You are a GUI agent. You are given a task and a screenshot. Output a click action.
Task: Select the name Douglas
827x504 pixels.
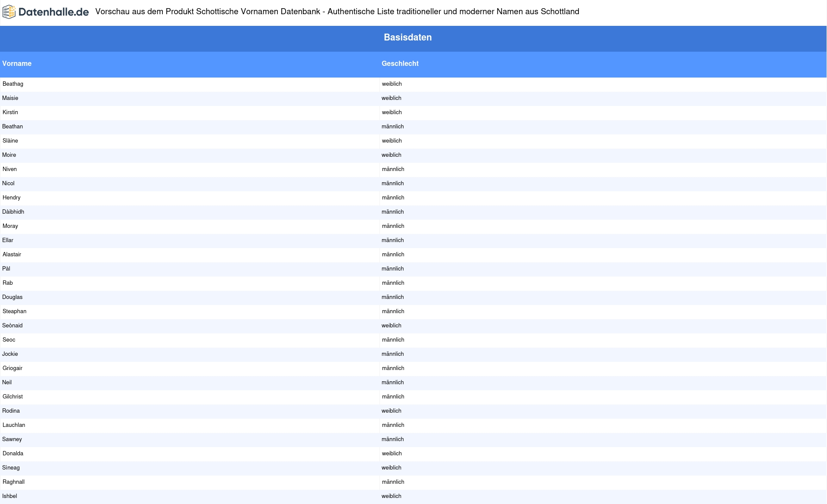coord(12,297)
